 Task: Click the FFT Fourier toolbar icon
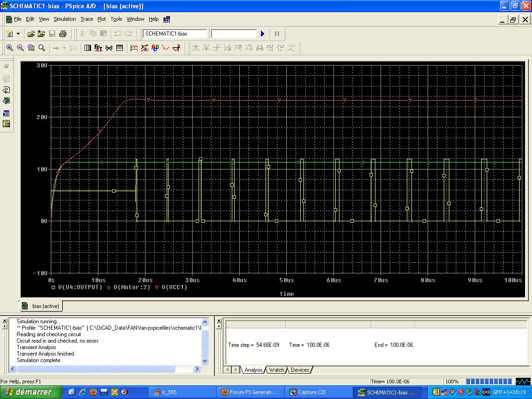pos(98,48)
